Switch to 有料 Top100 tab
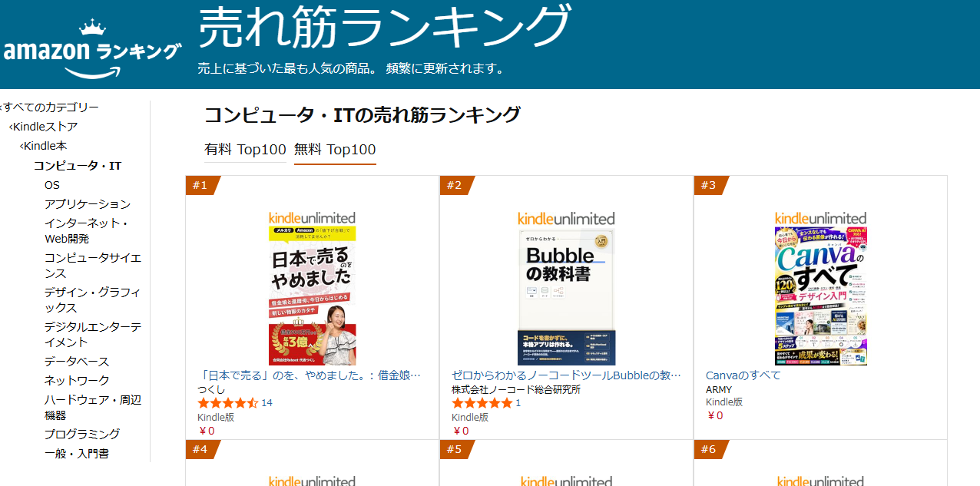 coord(245,150)
